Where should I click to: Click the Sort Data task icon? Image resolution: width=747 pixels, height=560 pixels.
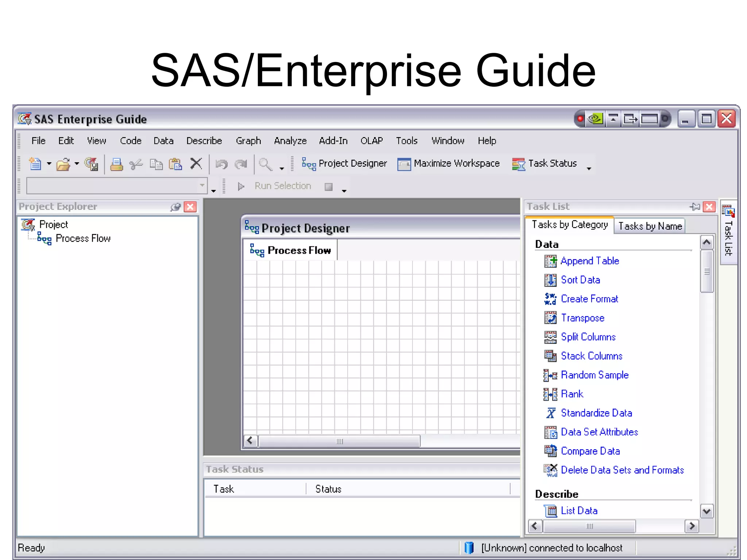point(550,280)
